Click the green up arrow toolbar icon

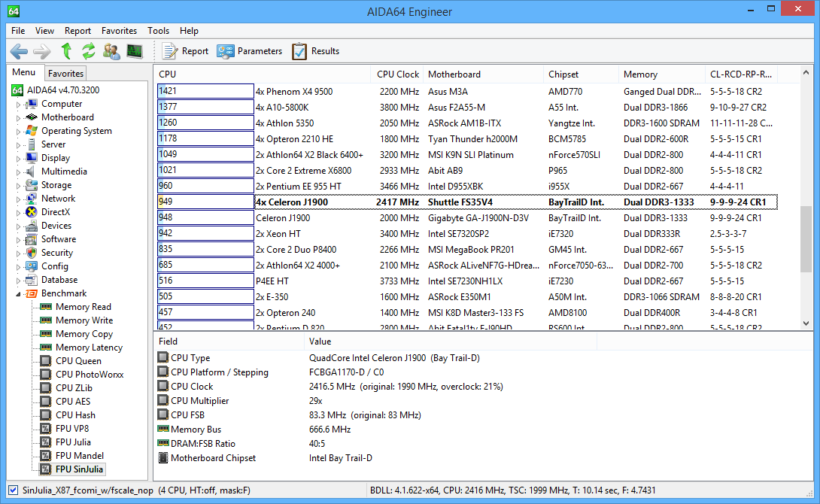[x=66, y=50]
